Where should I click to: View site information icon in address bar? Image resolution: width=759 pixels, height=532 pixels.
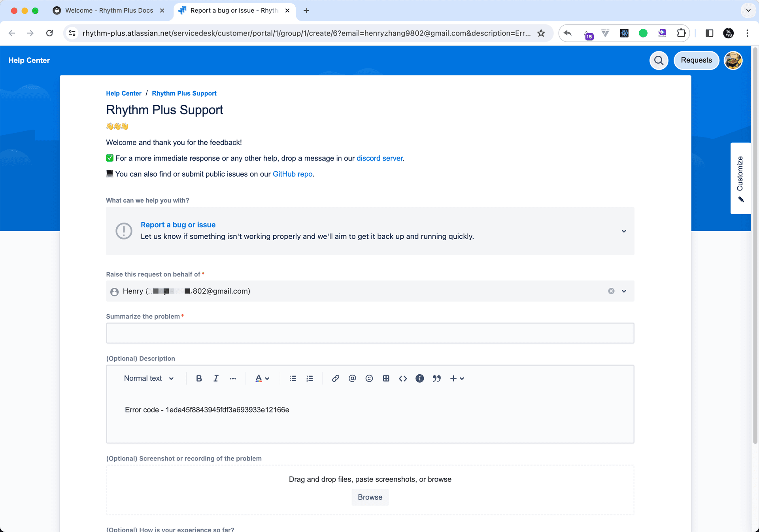[72, 33]
